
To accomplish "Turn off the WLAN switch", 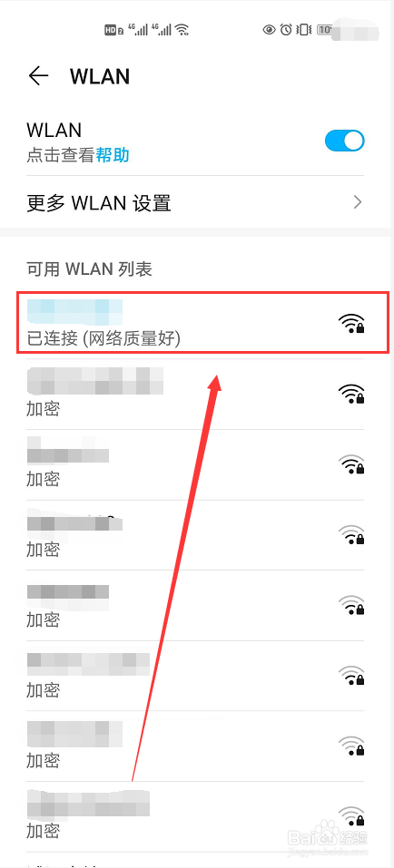I will click(x=345, y=141).
